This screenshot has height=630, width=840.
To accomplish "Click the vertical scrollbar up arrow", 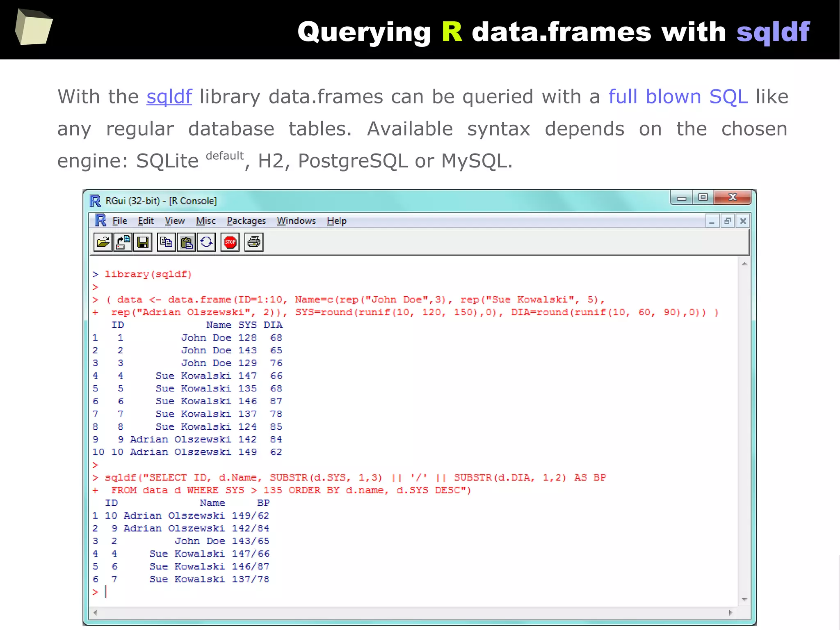I will (744, 263).
